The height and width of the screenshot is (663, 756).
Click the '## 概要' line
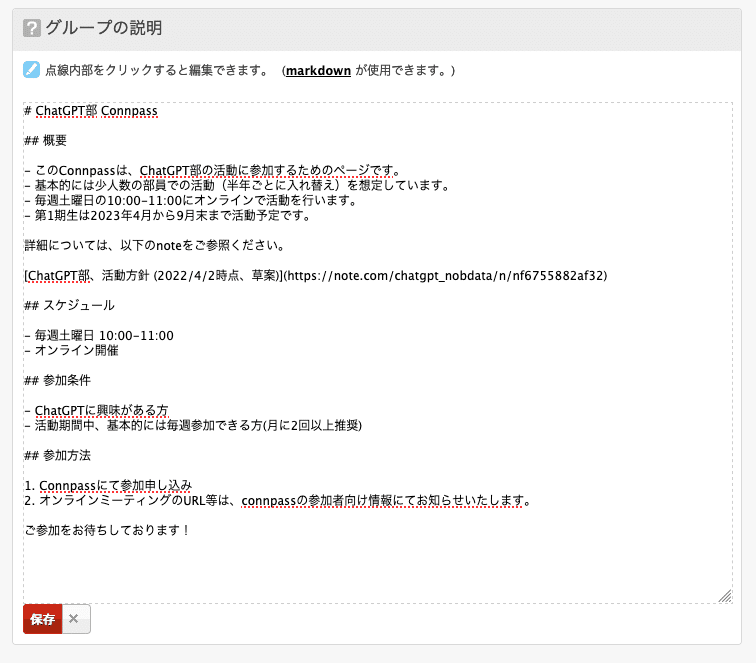coord(45,140)
